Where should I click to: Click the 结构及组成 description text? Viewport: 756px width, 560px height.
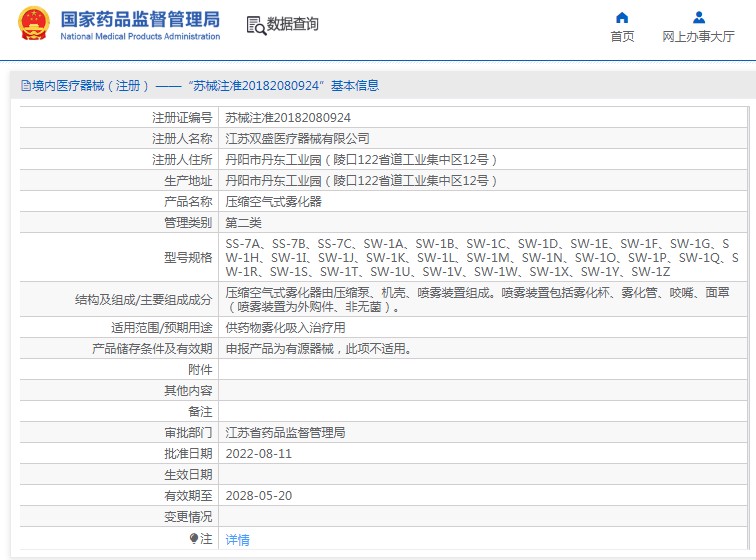pyautogui.click(x=478, y=300)
